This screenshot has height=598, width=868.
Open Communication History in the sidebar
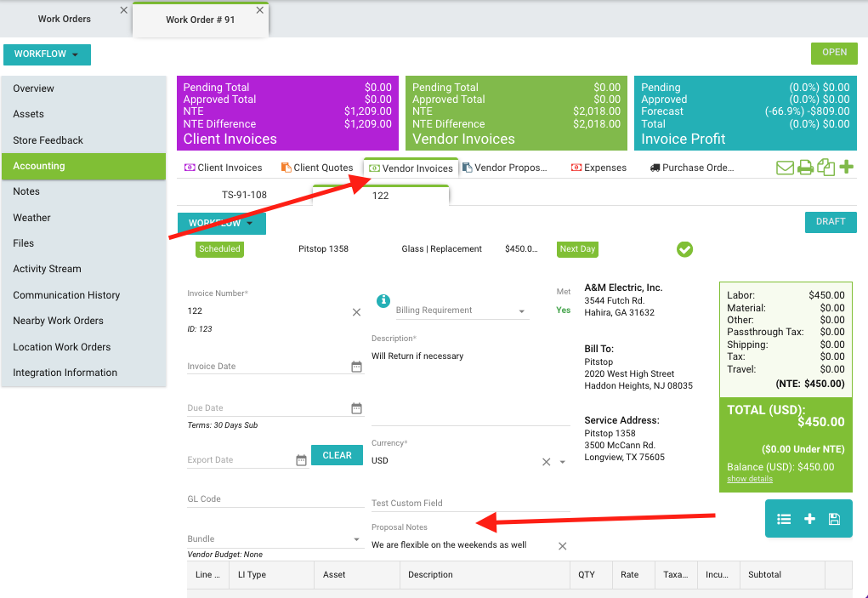click(x=83, y=295)
